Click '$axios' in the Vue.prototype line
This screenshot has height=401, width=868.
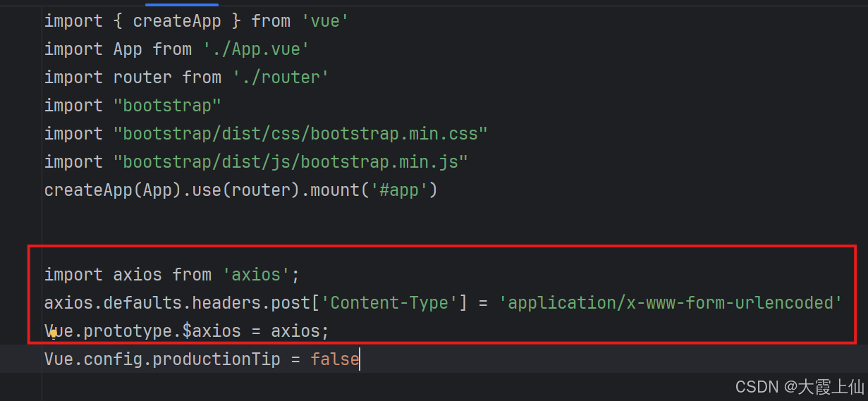tap(212, 331)
